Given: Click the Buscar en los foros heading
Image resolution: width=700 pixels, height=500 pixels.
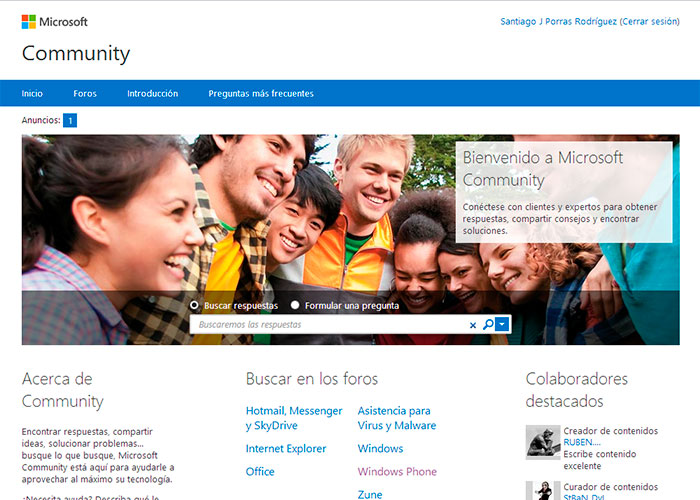Looking at the screenshot, I should coord(312,379).
